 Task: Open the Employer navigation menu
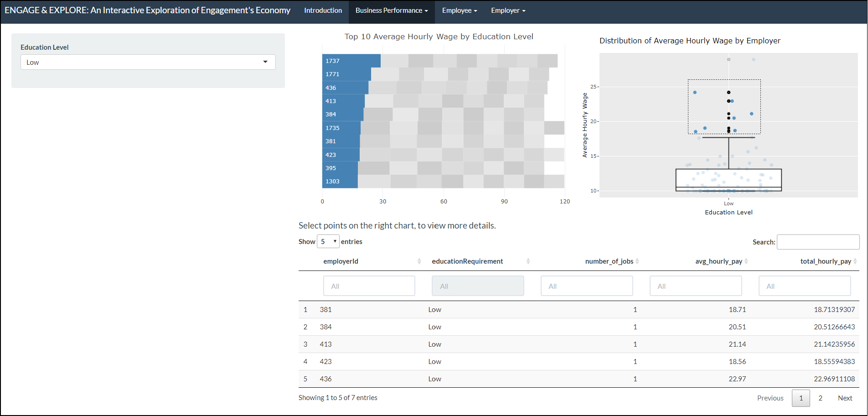click(x=508, y=10)
